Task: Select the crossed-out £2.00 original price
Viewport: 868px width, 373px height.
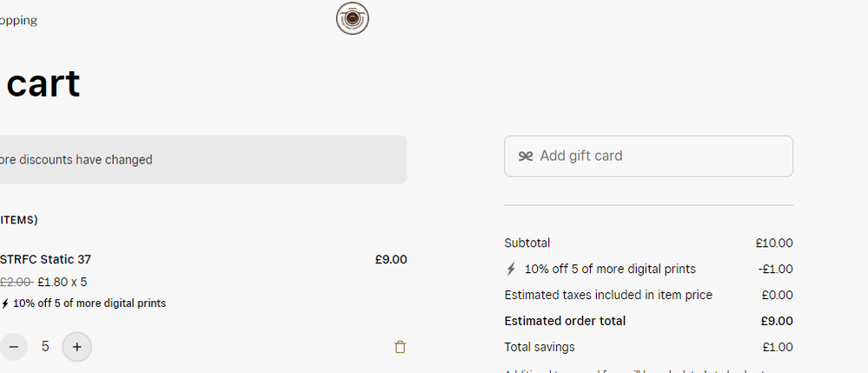Action: coord(16,282)
